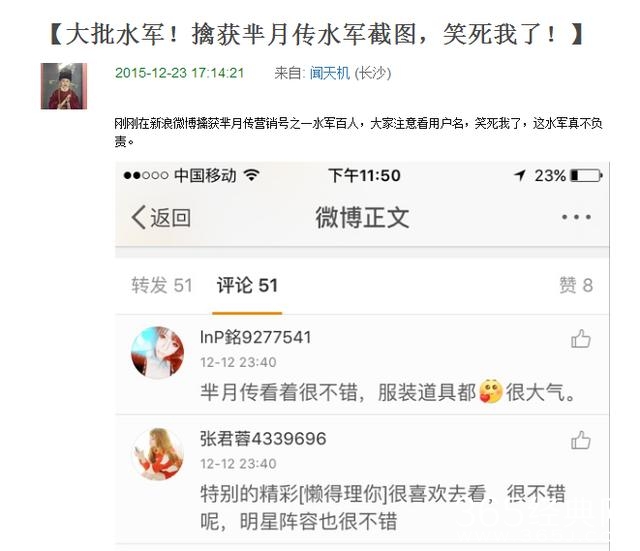
Task: Open InP銘9277541's round avatar
Action: click(x=157, y=353)
